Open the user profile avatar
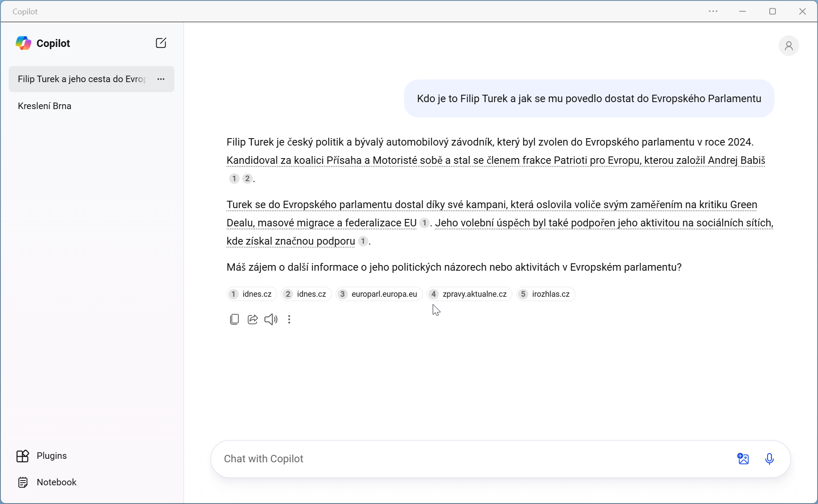The image size is (818, 504). pos(788,46)
